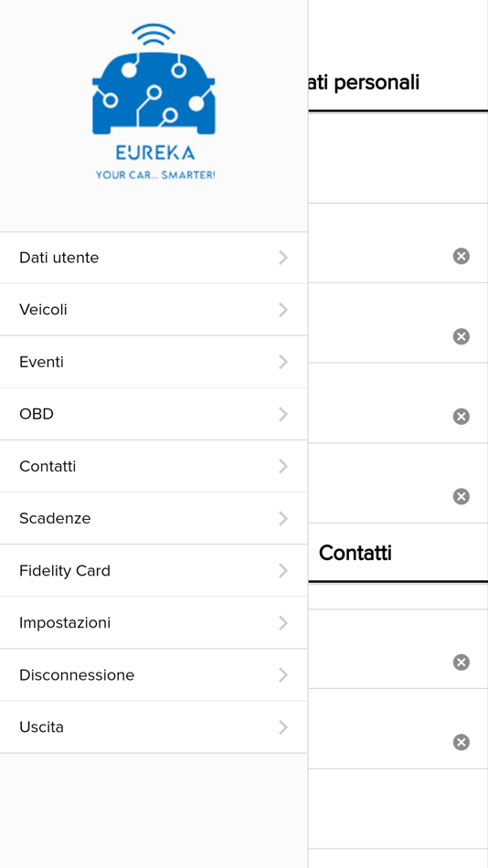Image resolution: width=488 pixels, height=868 pixels.
Task: Expand the Scadenze row chevron
Action: coord(283,519)
